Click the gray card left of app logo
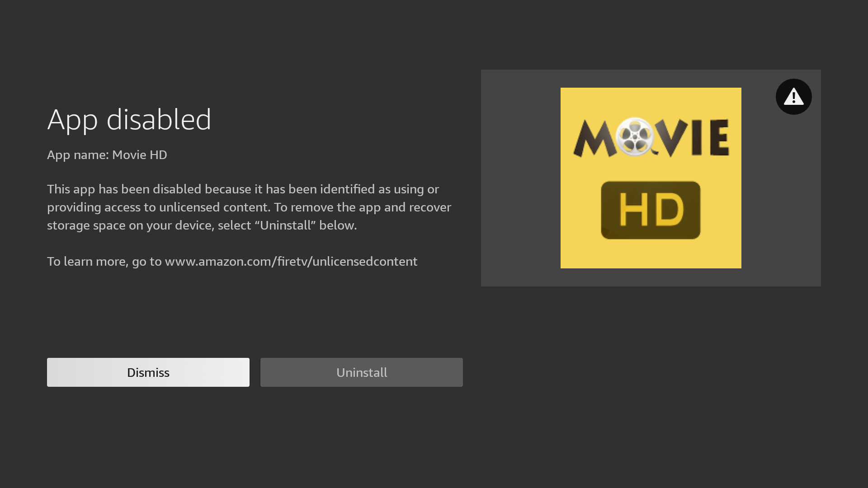The width and height of the screenshot is (868, 488). [x=520, y=178]
